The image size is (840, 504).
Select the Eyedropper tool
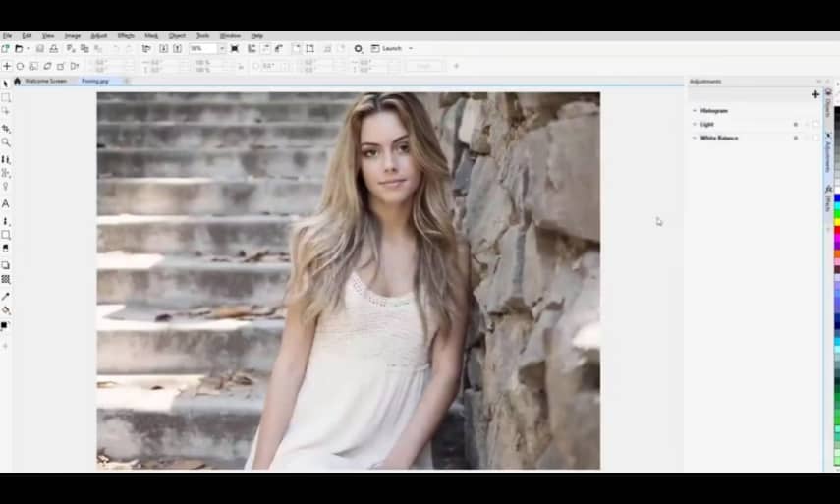(x=5, y=296)
